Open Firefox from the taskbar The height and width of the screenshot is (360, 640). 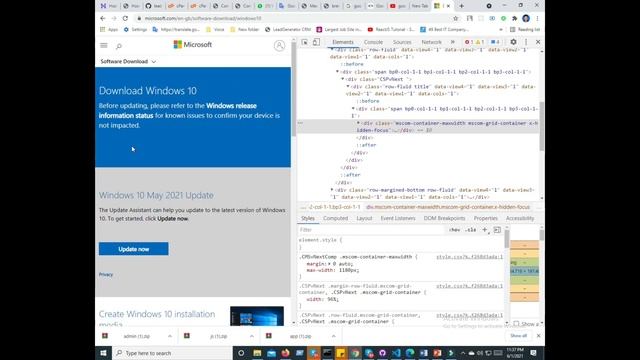coord(285,353)
